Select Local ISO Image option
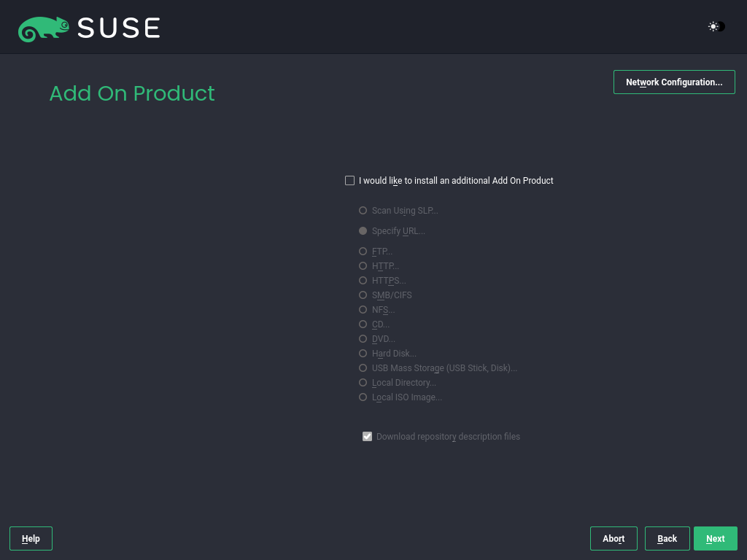 [x=363, y=397]
